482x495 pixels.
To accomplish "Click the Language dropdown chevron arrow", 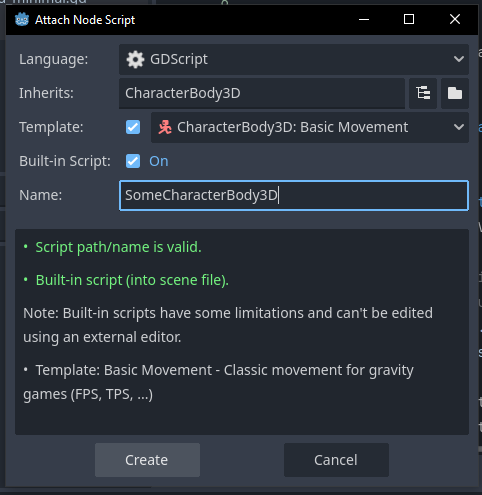I will pos(459,59).
